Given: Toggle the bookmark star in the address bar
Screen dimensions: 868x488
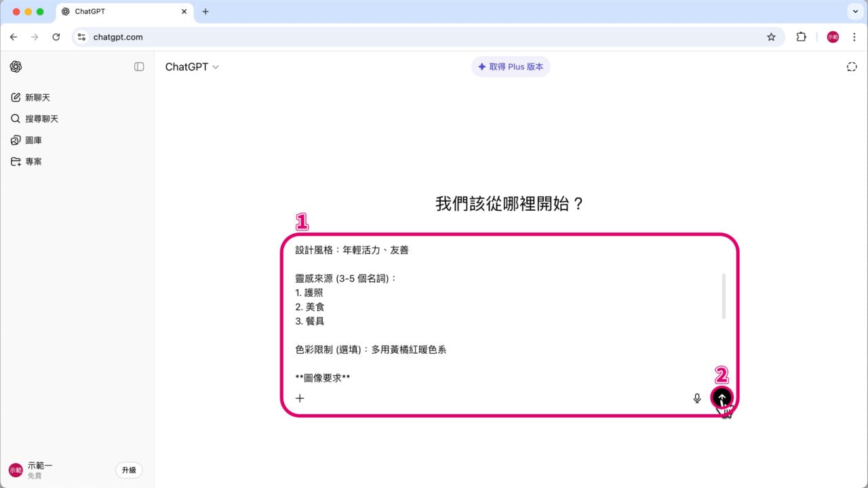Looking at the screenshot, I should tap(771, 37).
